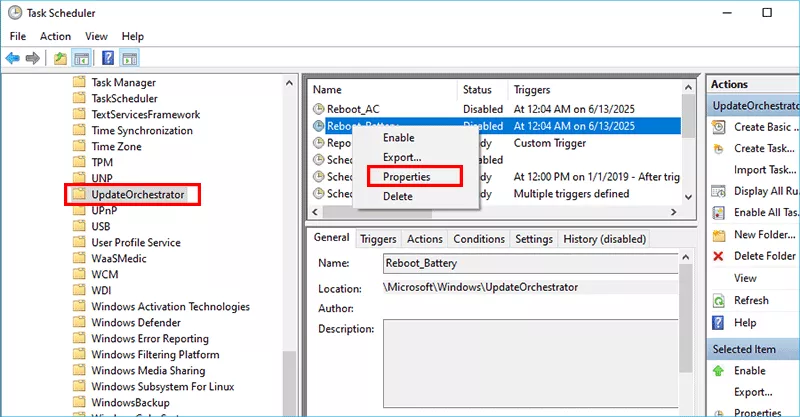
Task: Click the red X Delete Folder icon
Action: (x=718, y=256)
